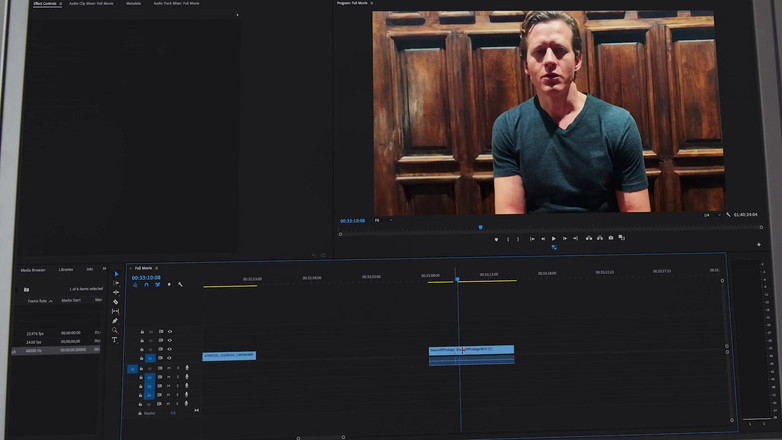The height and width of the screenshot is (440, 782).
Task: Click the Frame Rate column header
Action: click(x=39, y=300)
